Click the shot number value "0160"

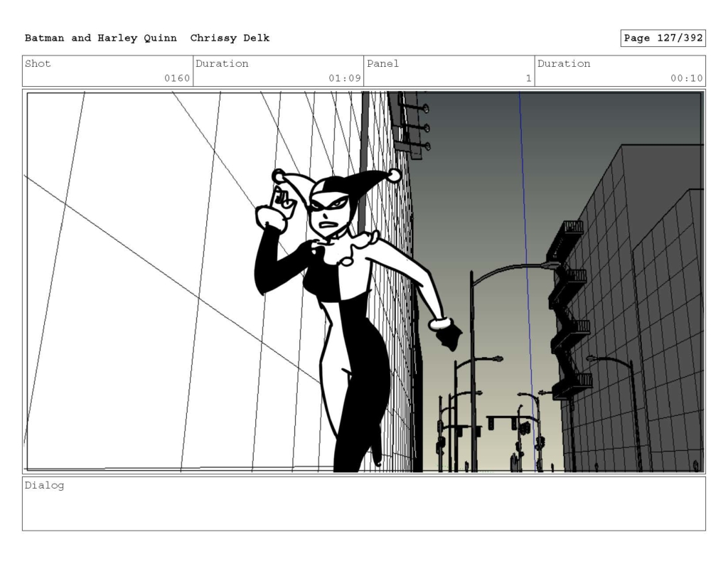[x=177, y=78]
